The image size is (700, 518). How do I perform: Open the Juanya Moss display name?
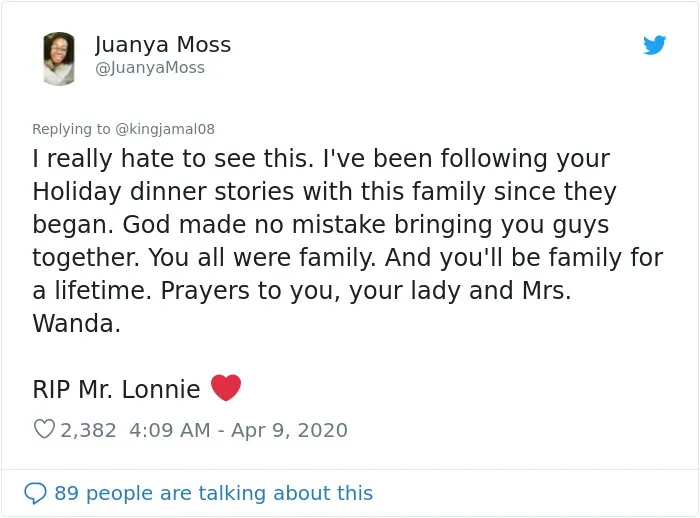click(163, 44)
